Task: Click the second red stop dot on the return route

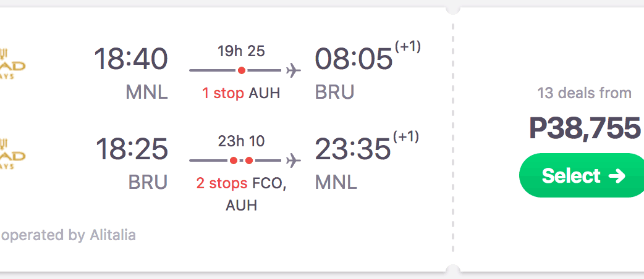Action: pos(249,161)
